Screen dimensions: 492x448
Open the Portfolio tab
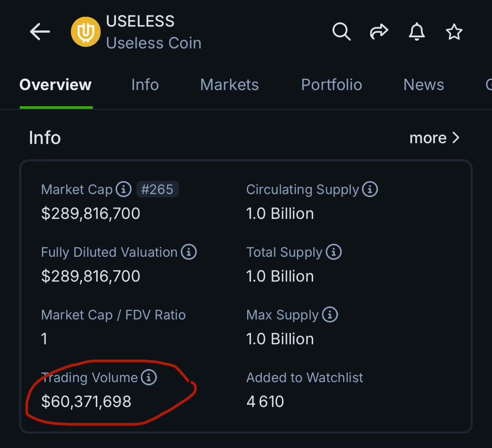click(331, 85)
